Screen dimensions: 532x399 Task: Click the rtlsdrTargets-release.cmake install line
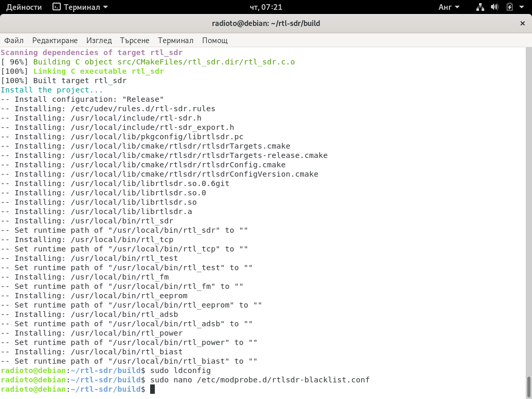tap(164, 155)
